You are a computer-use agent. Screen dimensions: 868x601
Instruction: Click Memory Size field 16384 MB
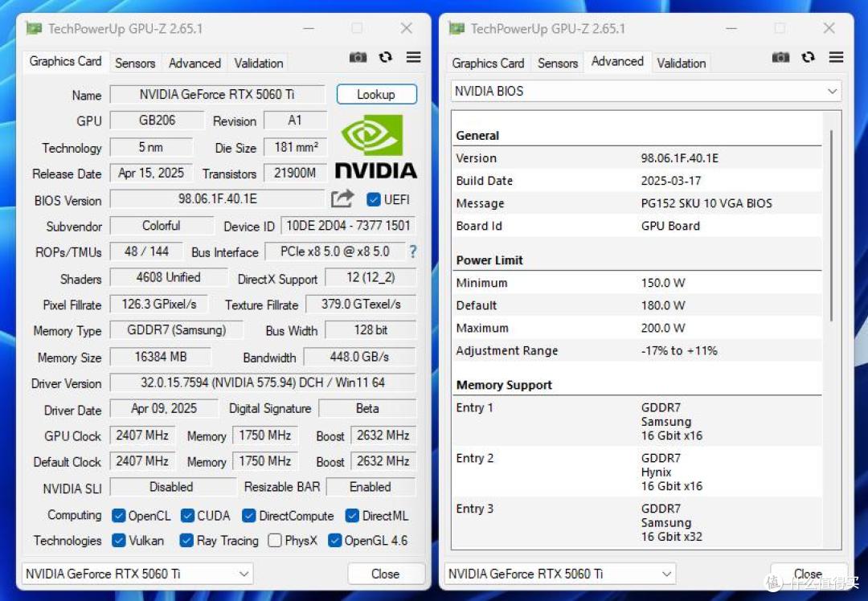click(160, 357)
